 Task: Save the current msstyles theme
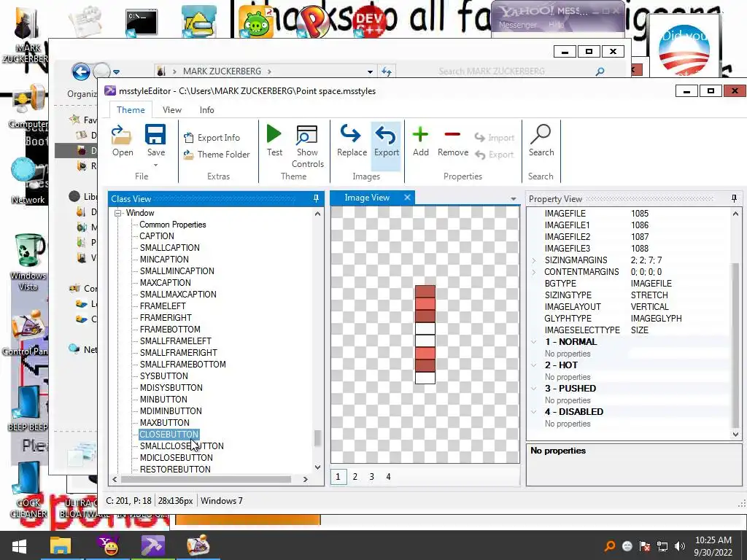point(155,141)
